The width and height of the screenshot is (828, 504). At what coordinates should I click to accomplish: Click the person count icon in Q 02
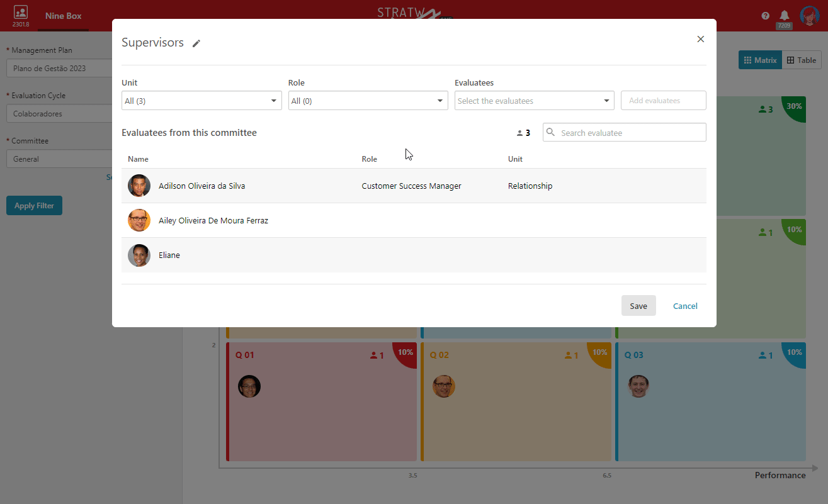pyautogui.click(x=568, y=356)
